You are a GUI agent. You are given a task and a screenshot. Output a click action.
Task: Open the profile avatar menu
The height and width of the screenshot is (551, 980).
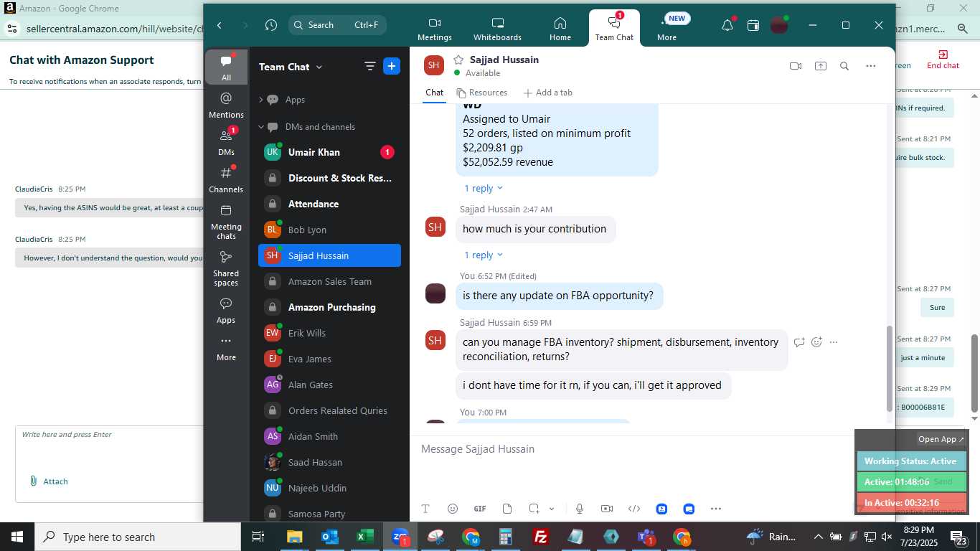pyautogui.click(x=779, y=25)
